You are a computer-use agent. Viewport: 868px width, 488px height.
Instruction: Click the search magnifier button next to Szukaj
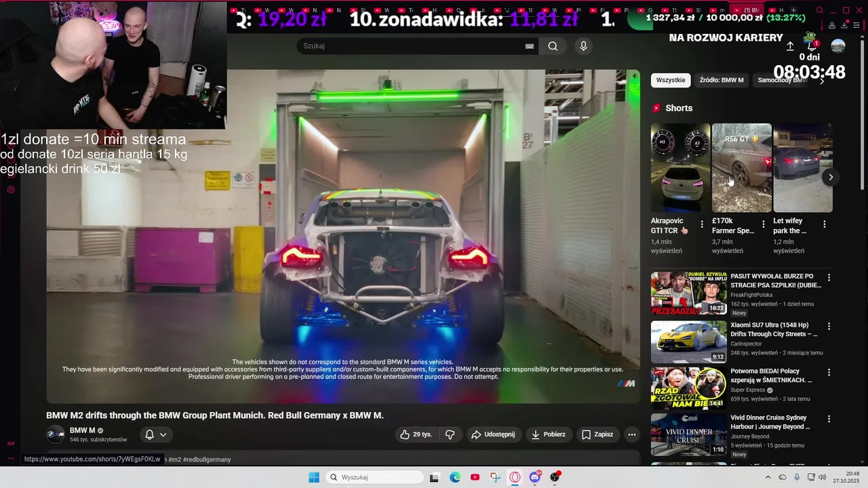(x=553, y=46)
